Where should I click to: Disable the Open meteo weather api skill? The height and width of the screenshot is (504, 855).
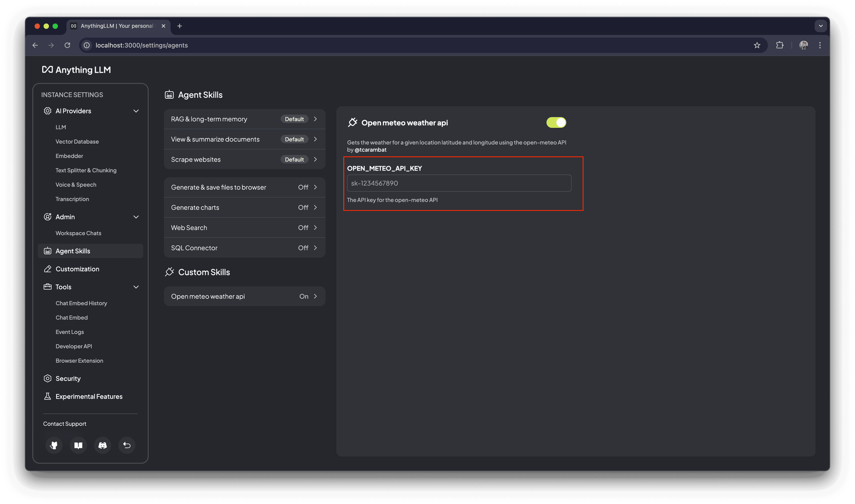pos(556,122)
